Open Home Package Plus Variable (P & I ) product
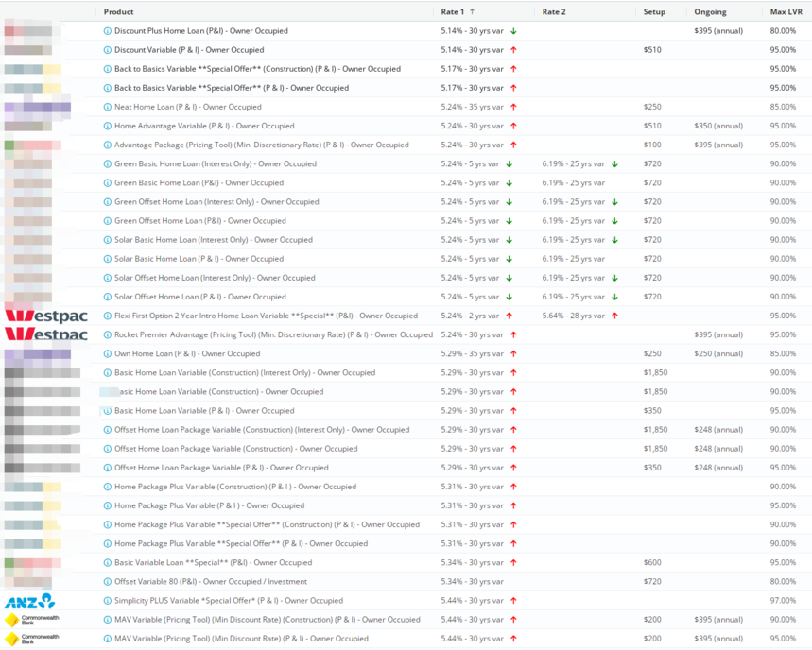The height and width of the screenshot is (650, 812). [209, 505]
